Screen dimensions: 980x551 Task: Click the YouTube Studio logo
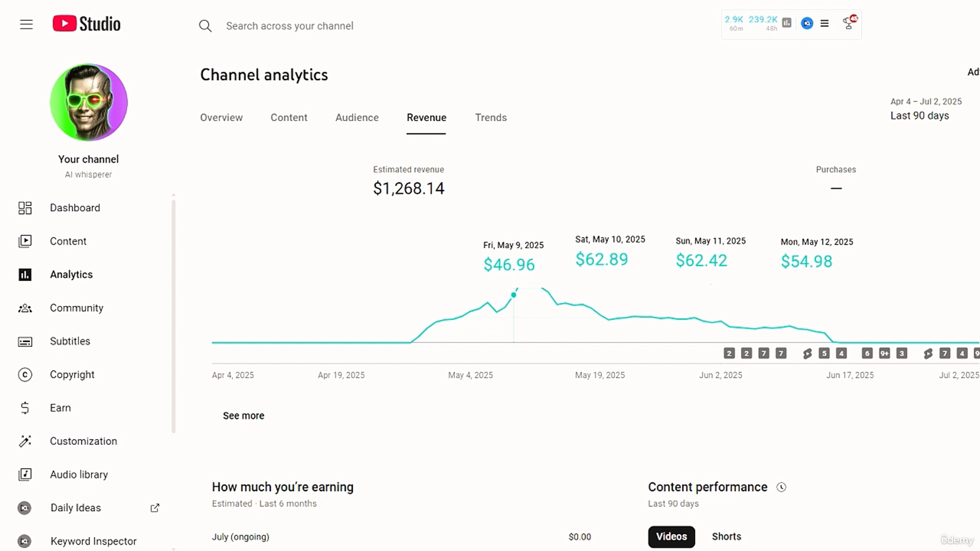coord(87,24)
